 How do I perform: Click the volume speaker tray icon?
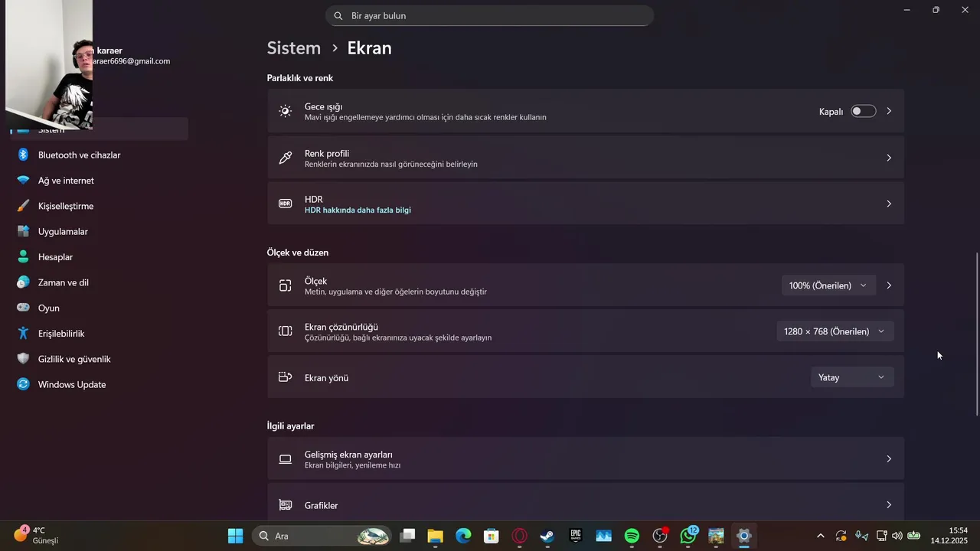[x=897, y=536]
